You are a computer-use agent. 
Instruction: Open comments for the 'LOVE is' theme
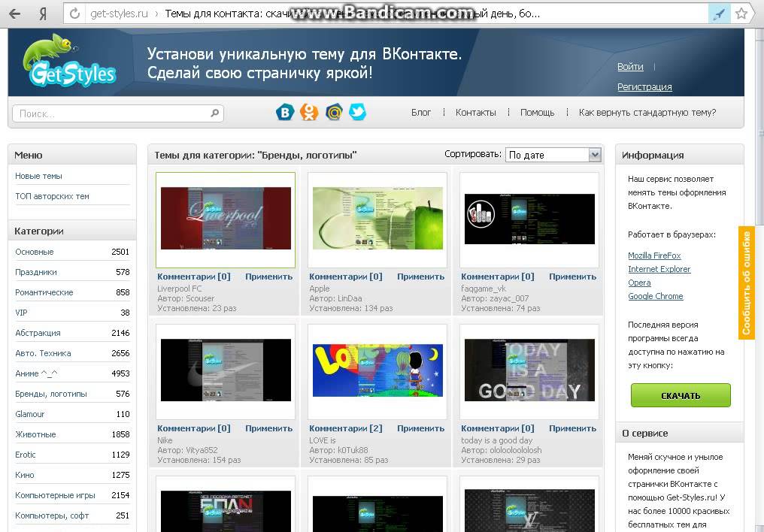[346, 428]
